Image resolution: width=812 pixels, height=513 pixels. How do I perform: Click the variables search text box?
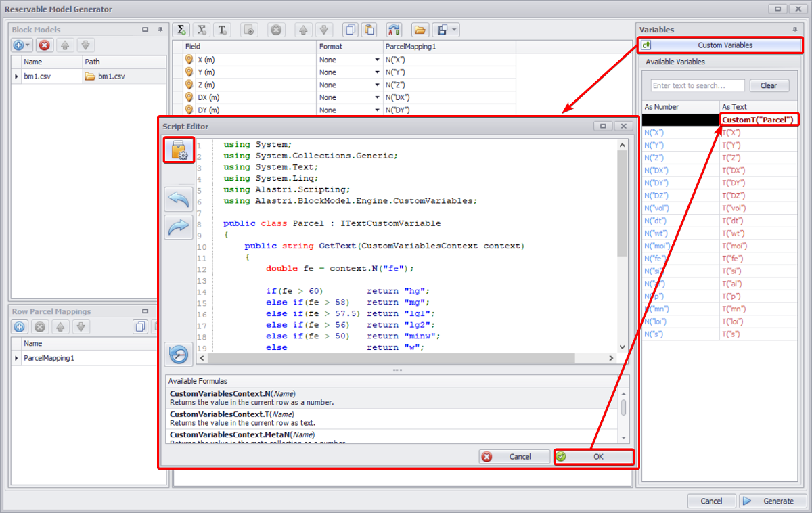697,85
